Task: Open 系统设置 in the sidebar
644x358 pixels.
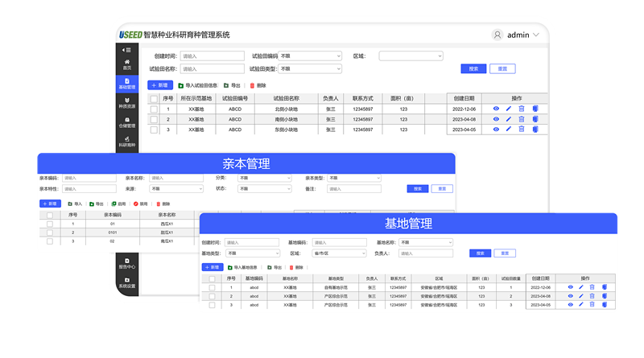Action: (x=126, y=283)
